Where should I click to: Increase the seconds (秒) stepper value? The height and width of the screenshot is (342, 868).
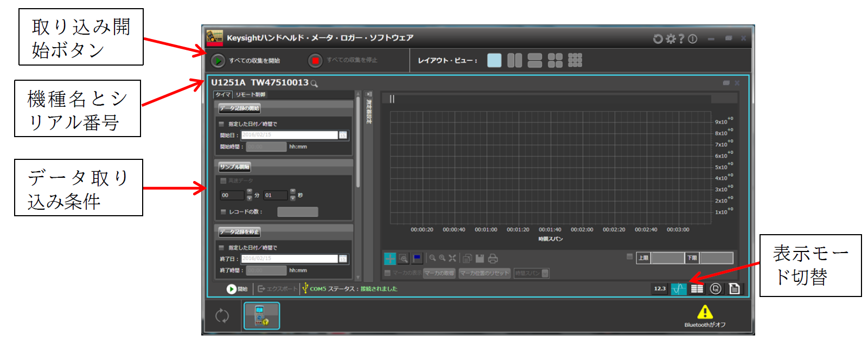(293, 192)
